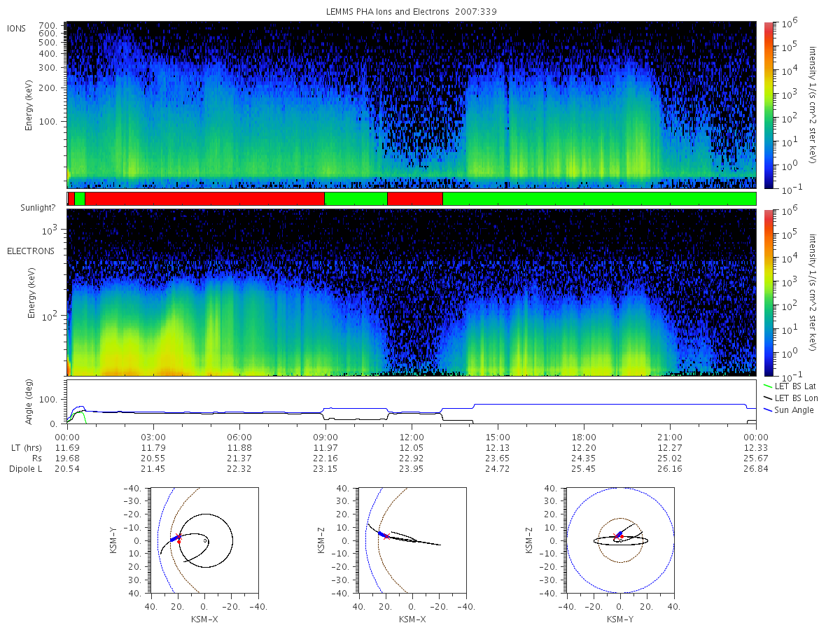Click the electrons spectrogram panel
Image resolution: width=840 pixels, height=630 pixels.
(x=412, y=293)
